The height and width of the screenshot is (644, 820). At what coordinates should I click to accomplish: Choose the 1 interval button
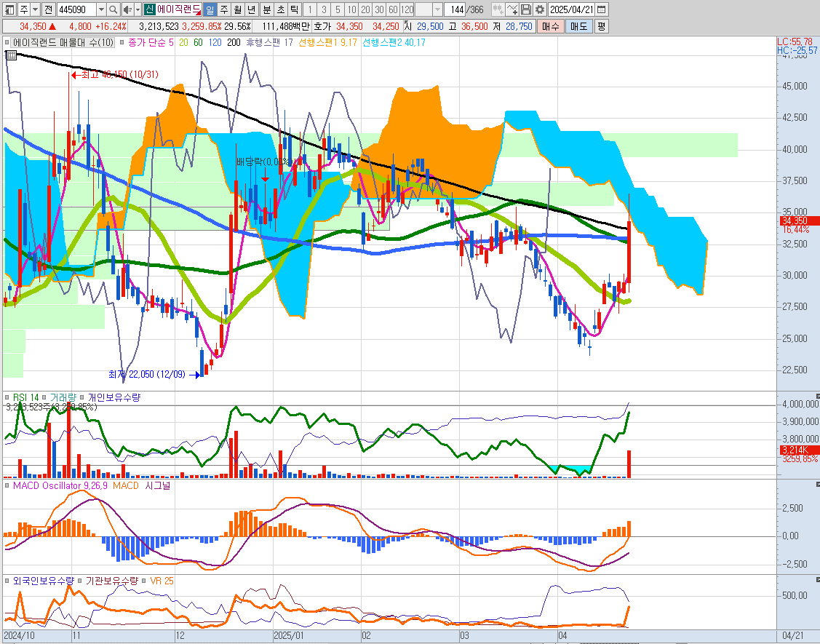[310, 9]
